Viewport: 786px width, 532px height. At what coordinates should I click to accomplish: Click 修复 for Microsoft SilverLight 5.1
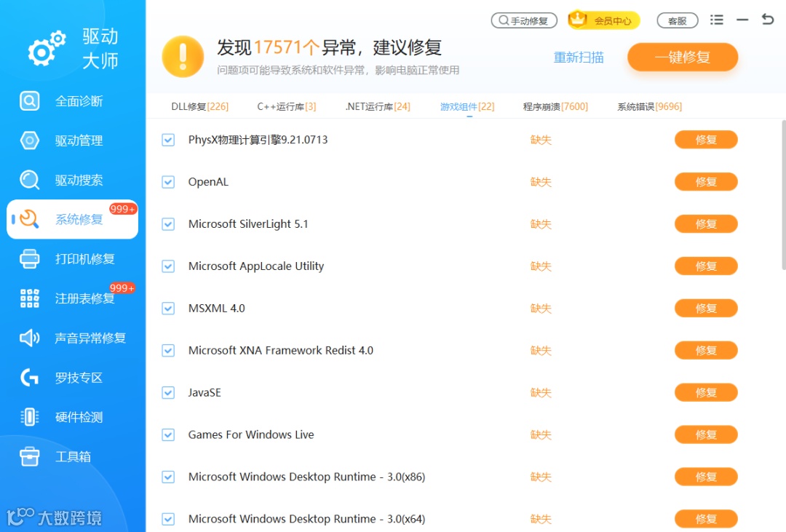(706, 224)
